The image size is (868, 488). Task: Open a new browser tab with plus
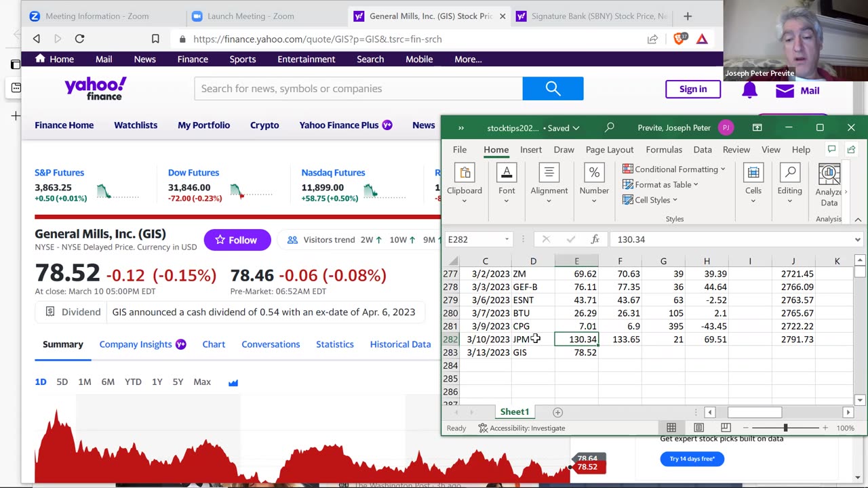tap(688, 16)
